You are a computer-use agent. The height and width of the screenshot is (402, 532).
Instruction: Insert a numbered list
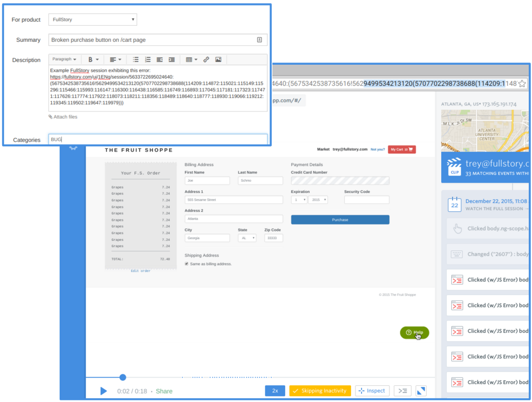pos(148,60)
